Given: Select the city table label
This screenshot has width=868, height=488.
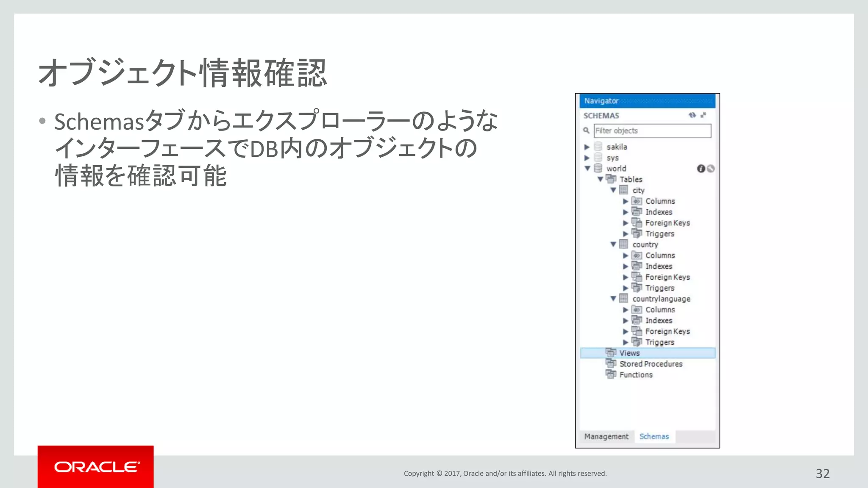Looking at the screenshot, I should coord(638,191).
